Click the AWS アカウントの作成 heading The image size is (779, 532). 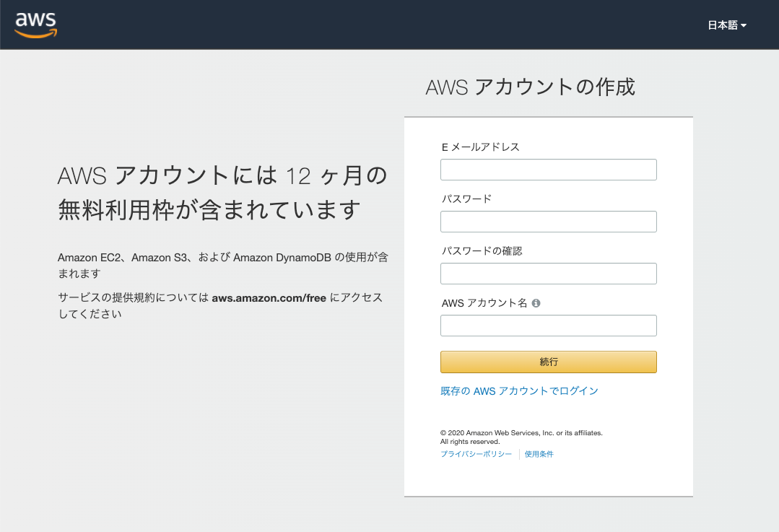(x=530, y=87)
